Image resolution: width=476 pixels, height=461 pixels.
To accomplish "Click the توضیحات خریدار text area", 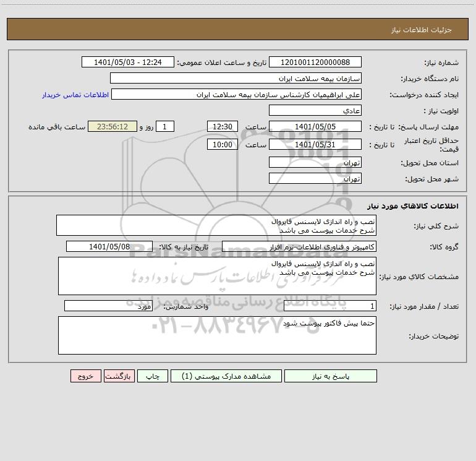I will pyautogui.click(x=217, y=335).
